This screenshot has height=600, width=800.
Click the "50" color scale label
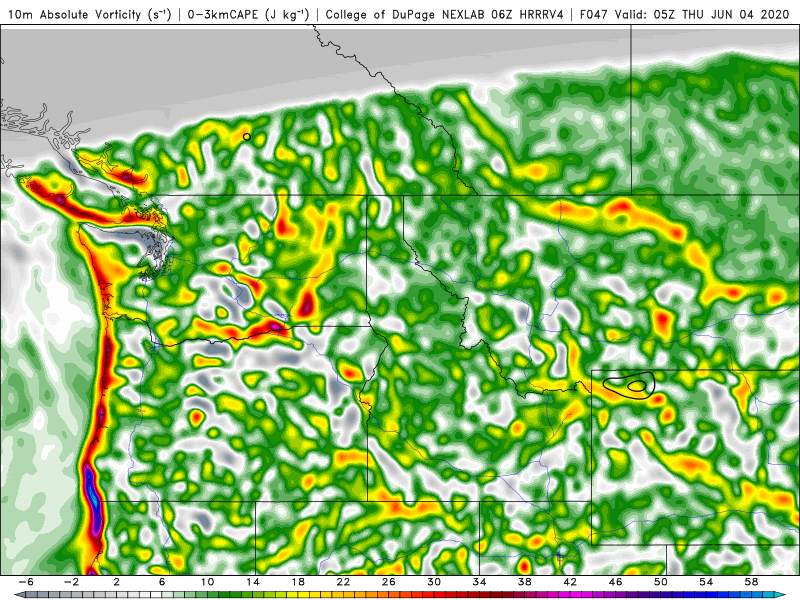[x=661, y=582]
